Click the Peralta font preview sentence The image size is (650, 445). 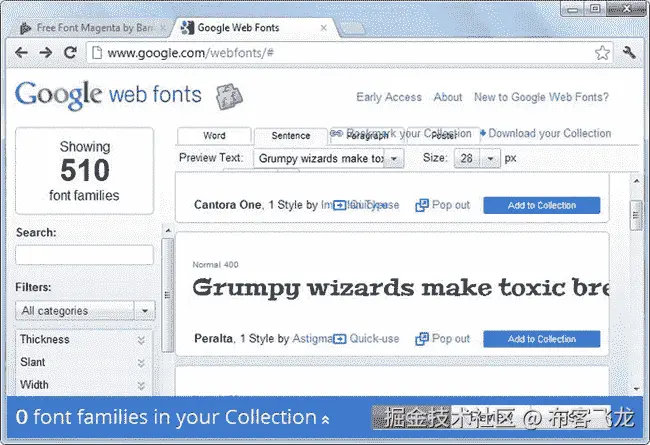(x=400, y=288)
